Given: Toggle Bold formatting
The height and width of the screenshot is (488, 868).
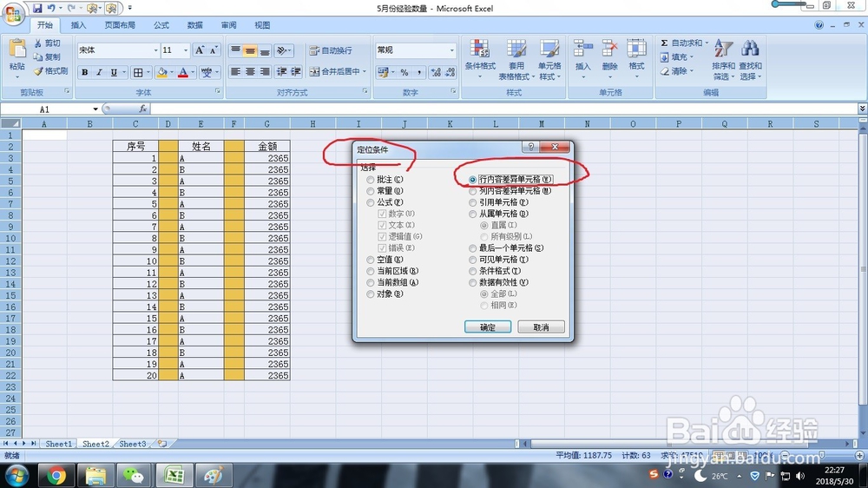Looking at the screenshot, I should click(x=85, y=72).
